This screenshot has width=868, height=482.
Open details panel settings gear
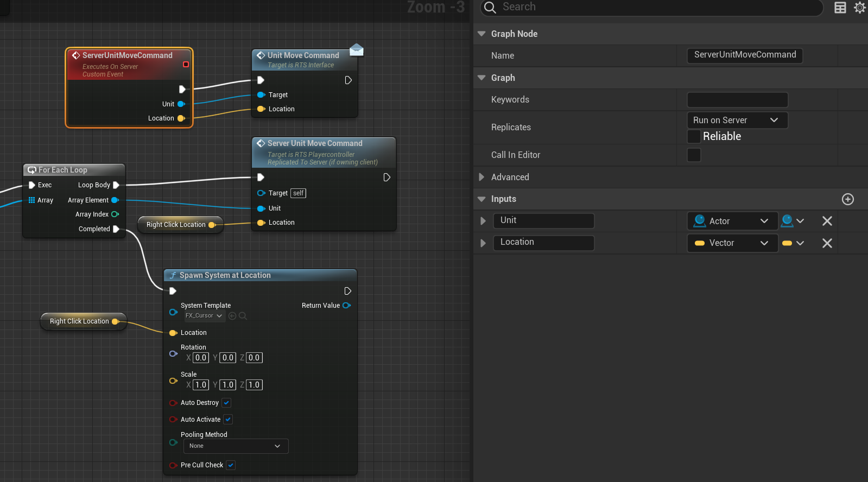coord(859,8)
